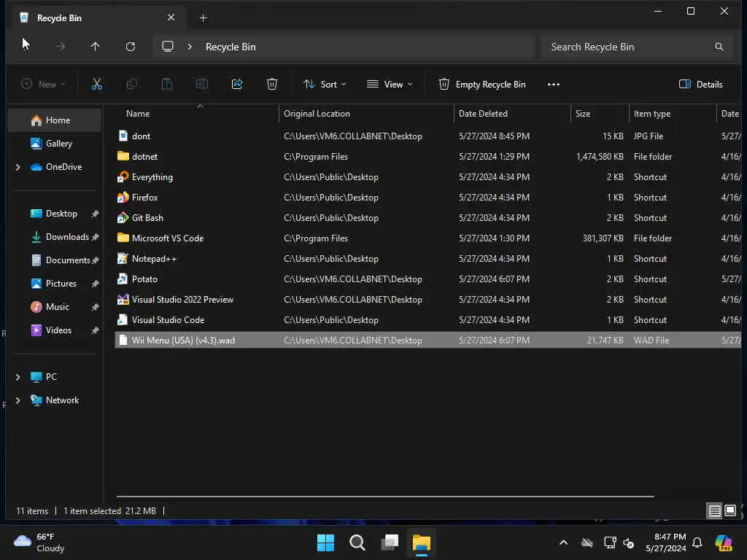747x560 pixels.
Task: Open taskbar Search
Action: click(x=357, y=542)
